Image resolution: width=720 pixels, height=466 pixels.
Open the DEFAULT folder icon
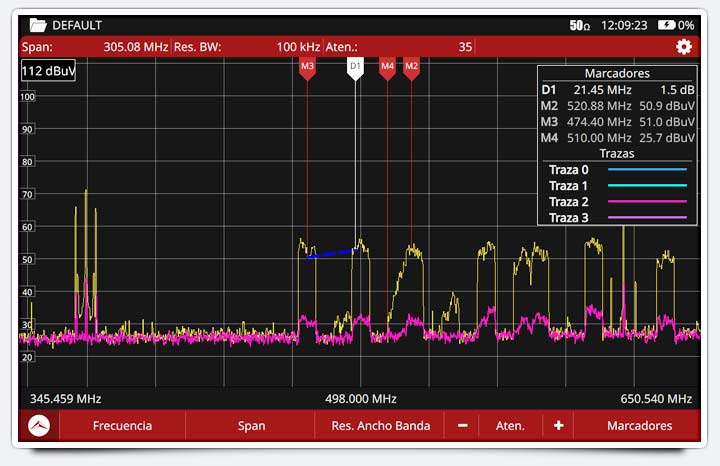tap(38, 25)
